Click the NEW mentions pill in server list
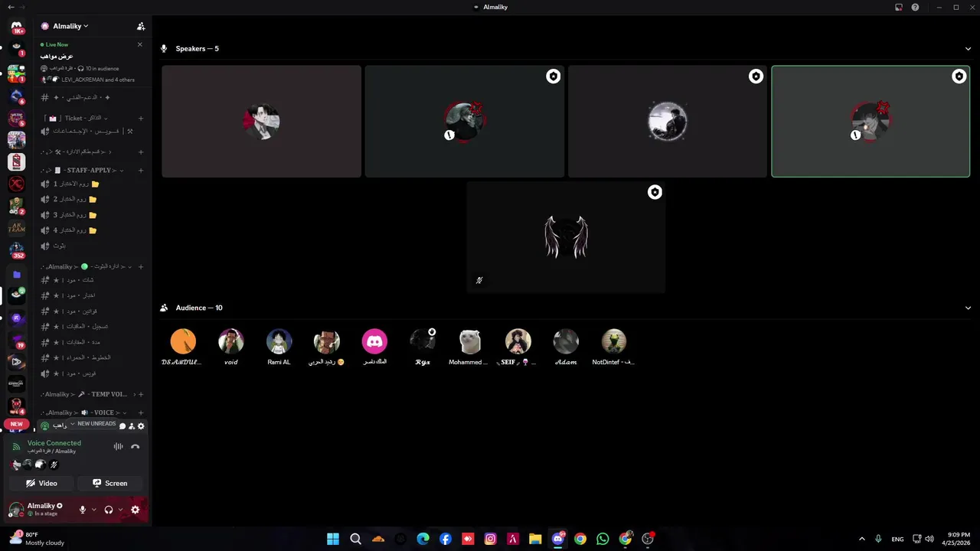 pyautogui.click(x=16, y=424)
